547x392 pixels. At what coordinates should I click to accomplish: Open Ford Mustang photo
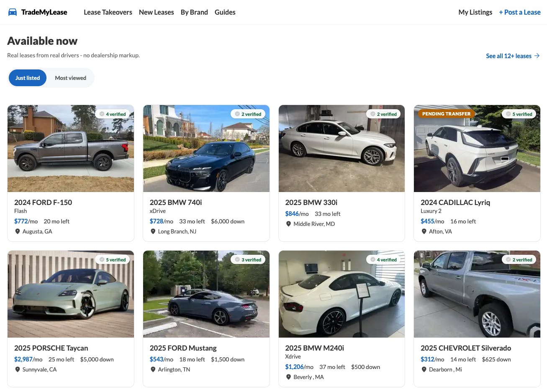(206, 294)
